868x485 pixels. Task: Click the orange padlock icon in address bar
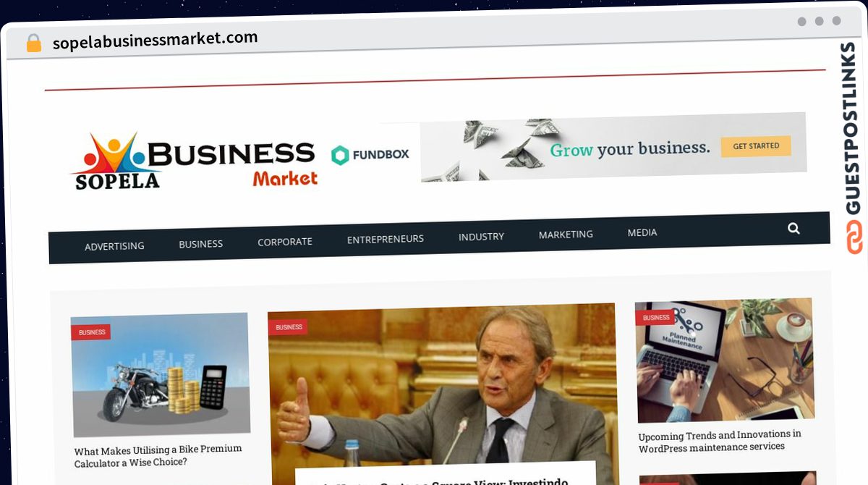[33, 43]
